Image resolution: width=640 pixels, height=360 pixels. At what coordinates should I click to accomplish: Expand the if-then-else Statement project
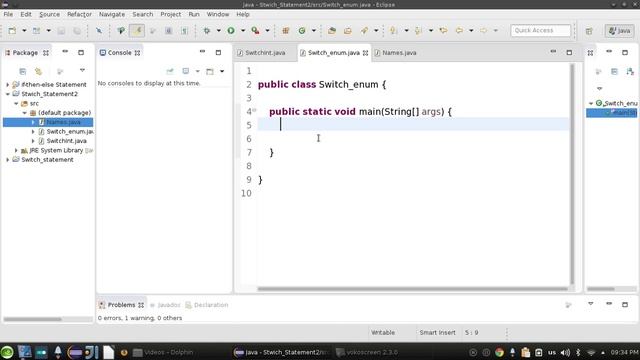click(x=7, y=84)
